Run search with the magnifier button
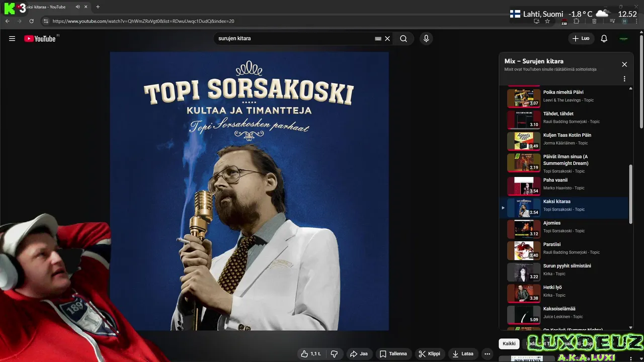The width and height of the screenshot is (644, 362). click(404, 39)
